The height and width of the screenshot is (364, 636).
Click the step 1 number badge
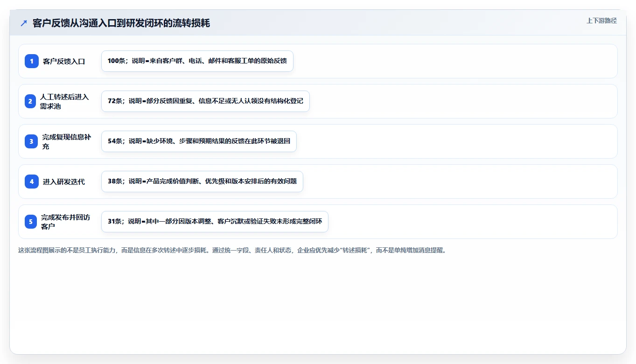coord(32,61)
